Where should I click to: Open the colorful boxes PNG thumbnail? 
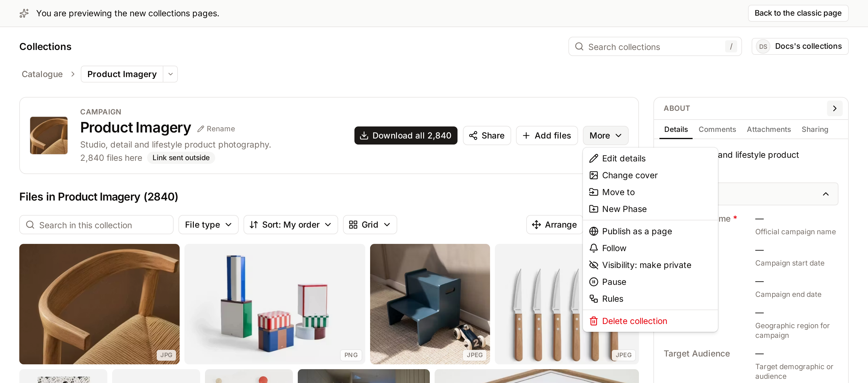275,304
